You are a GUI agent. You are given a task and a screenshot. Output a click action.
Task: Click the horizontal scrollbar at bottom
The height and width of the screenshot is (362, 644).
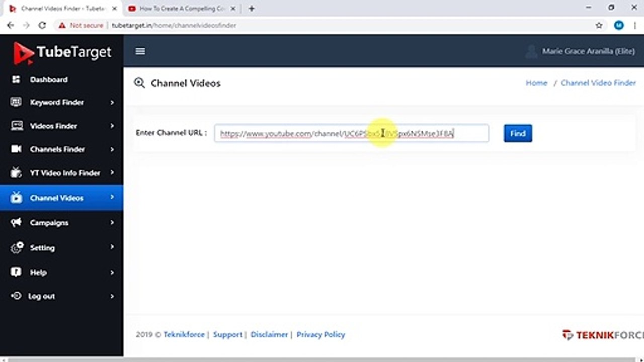(322, 359)
